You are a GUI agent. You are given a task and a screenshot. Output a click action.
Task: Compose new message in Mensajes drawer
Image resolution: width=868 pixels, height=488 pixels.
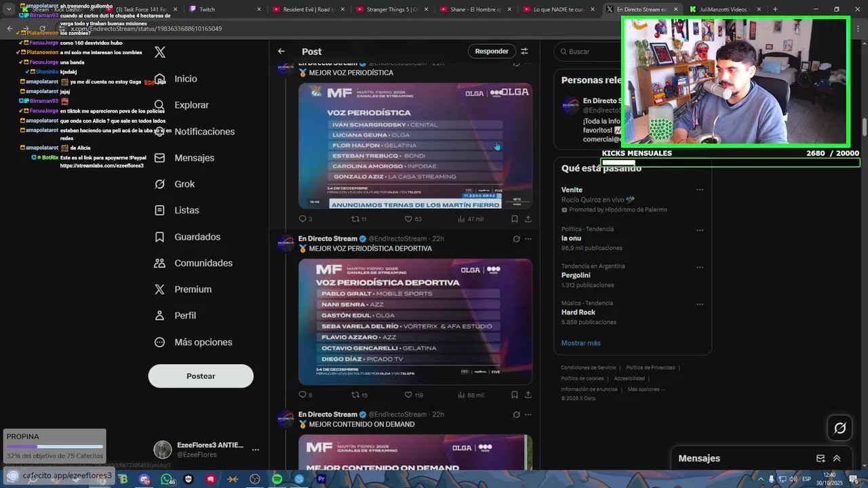coord(821,458)
